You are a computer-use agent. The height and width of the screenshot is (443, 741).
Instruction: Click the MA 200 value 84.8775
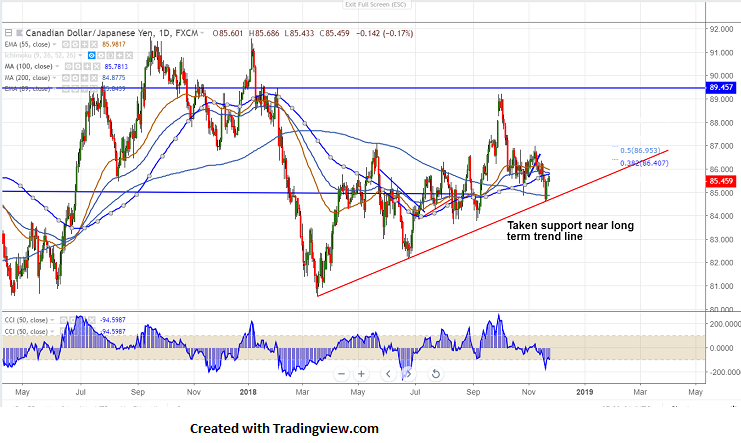[x=114, y=78]
